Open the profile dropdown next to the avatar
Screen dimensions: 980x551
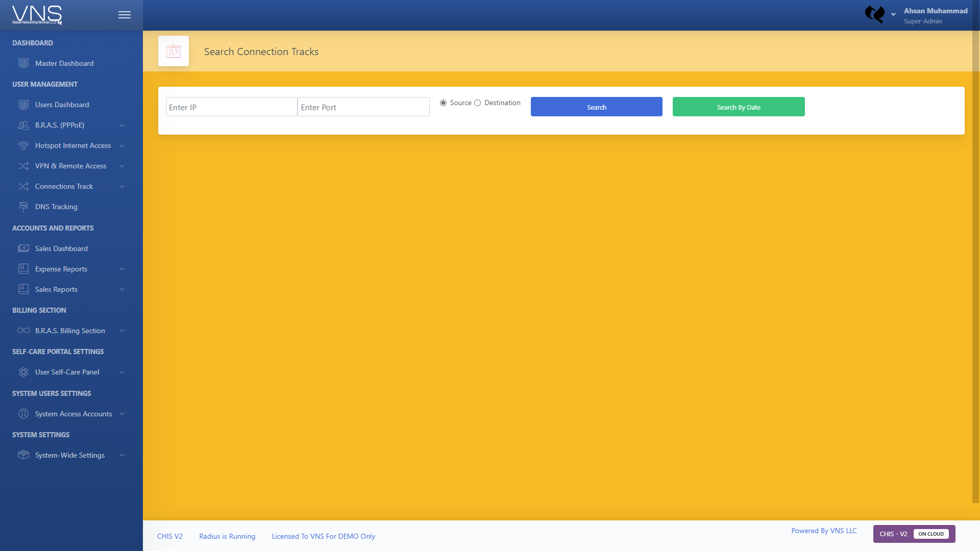(893, 15)
